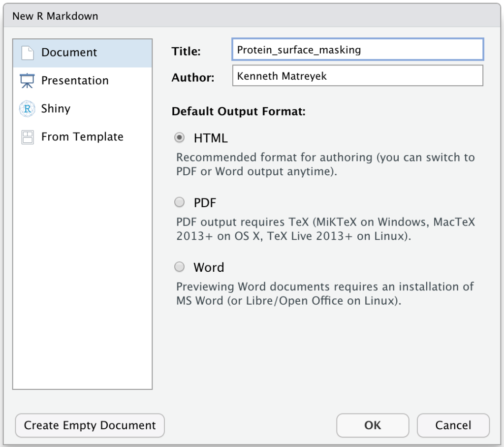Select the PDF output radio button
The height and width of the screenshot is (447, 504).
(179, 202)
